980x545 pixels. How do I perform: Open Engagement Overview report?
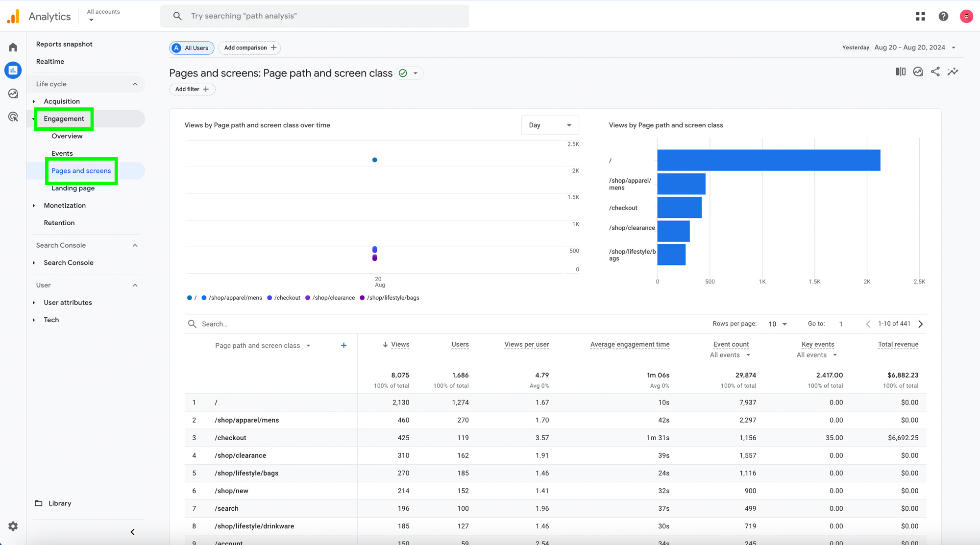point(67,136)
